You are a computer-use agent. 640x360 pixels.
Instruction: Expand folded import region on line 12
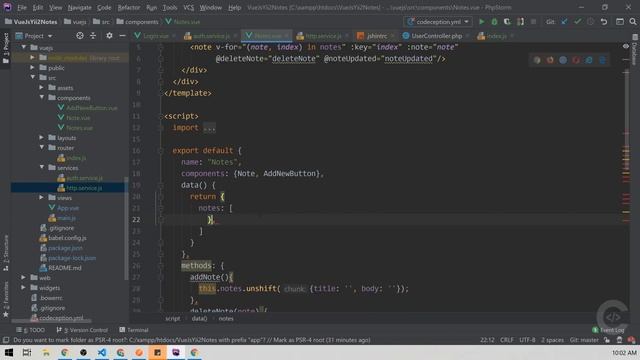pos(209,128)
